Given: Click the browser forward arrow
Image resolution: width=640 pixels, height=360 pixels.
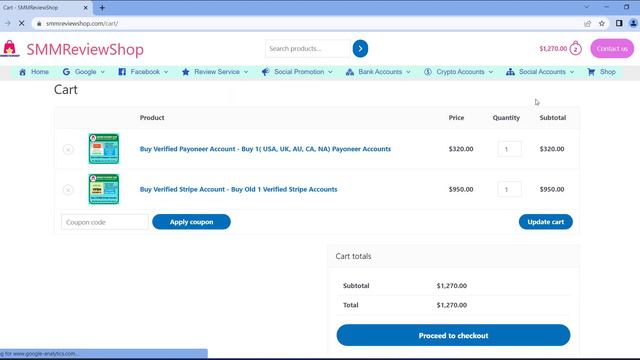Looking at the screenshot, I should click(x=8, y=24).
